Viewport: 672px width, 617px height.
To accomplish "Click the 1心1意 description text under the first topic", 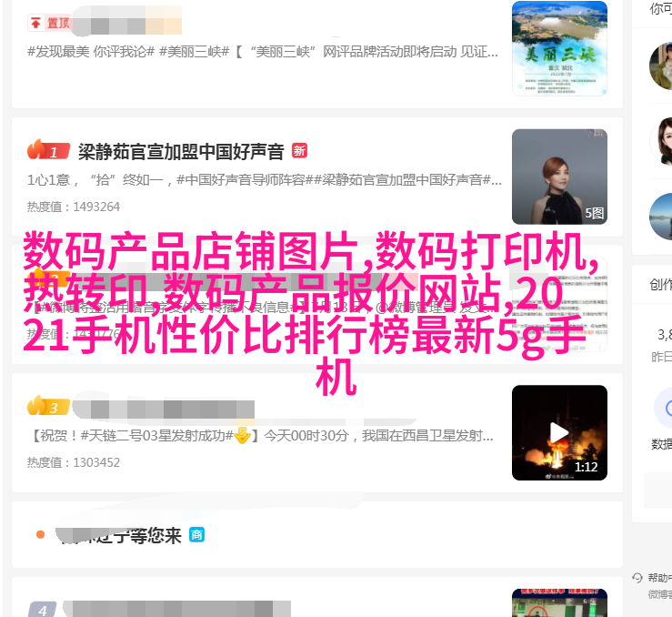I will pos(265,179).
